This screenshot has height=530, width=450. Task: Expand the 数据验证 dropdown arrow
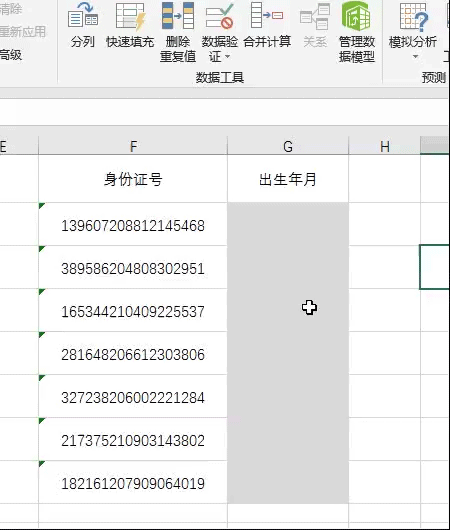point(228,56)
